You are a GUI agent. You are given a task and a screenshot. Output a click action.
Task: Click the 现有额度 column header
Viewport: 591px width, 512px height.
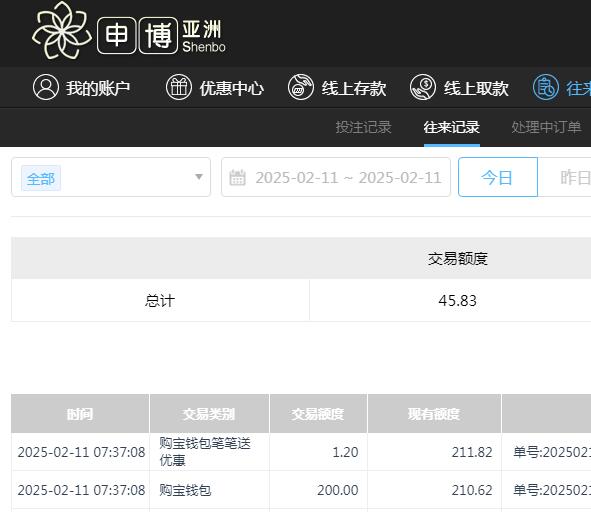click(434, 414)
